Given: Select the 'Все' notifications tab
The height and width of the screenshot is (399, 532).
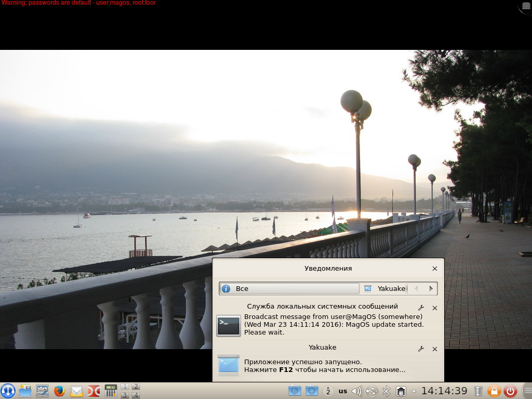Looking at the screenshot, I should coord(289,288).
